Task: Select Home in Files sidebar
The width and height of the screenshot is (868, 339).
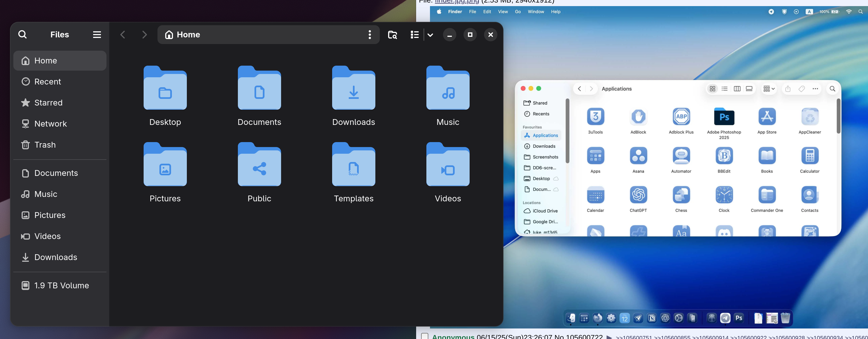Action: 60,61
